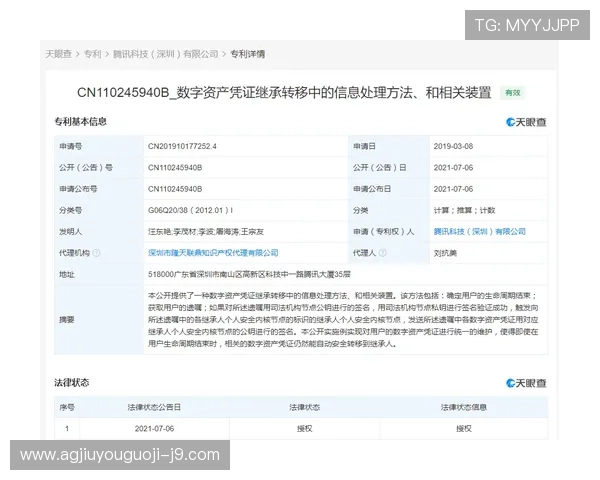Select the 申请日 value 2019-03-08
Viewport: 600px width, 480px height.
coord(453,146)
